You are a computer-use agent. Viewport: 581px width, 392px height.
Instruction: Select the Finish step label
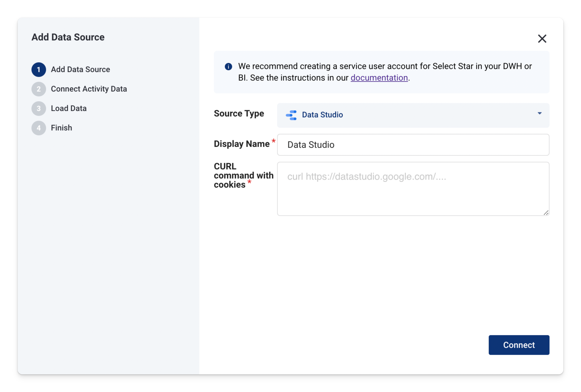(x=61, y=128)
